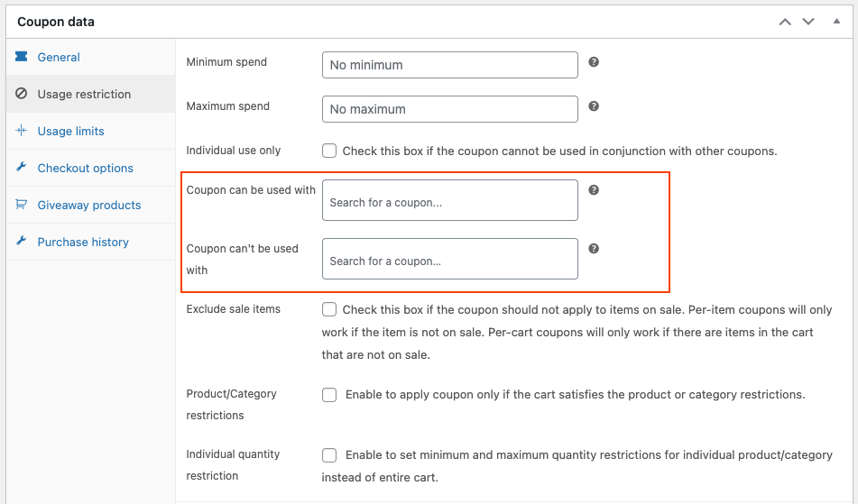Enable Individual use only checkbox
The image size is (858, 504).
(329, 151)
